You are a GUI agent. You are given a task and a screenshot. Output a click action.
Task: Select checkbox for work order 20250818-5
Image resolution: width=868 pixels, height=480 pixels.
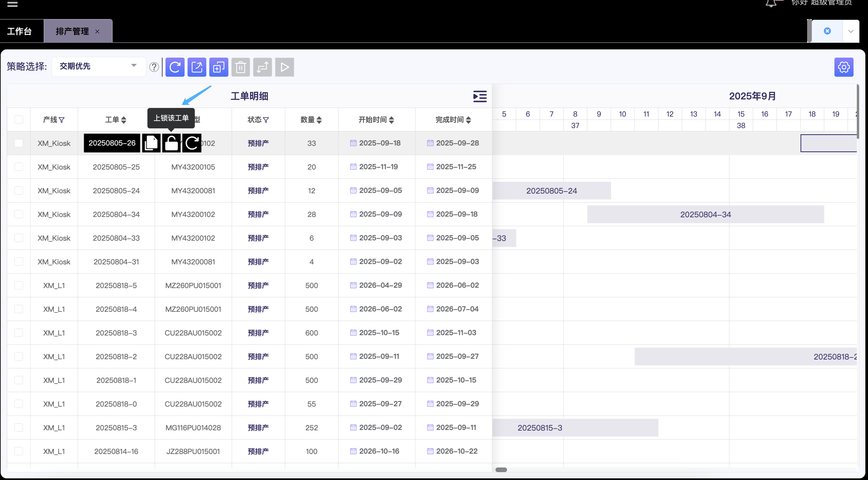19,285
